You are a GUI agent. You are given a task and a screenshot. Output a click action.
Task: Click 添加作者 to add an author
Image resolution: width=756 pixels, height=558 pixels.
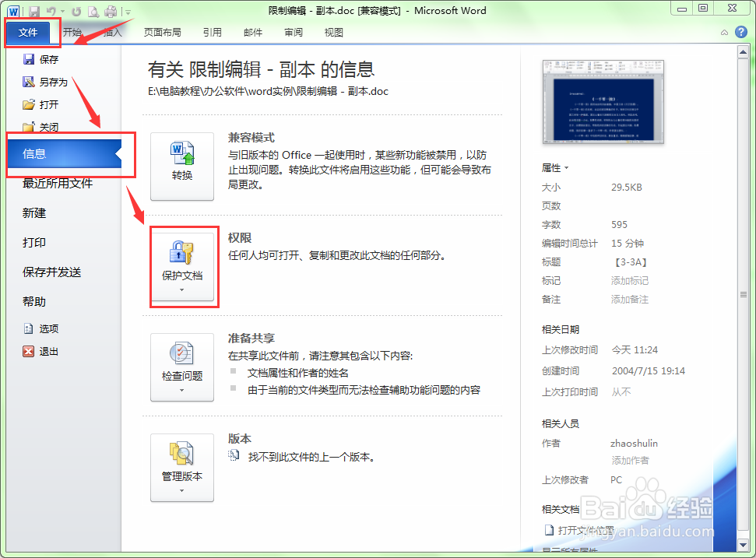[630, 460]
